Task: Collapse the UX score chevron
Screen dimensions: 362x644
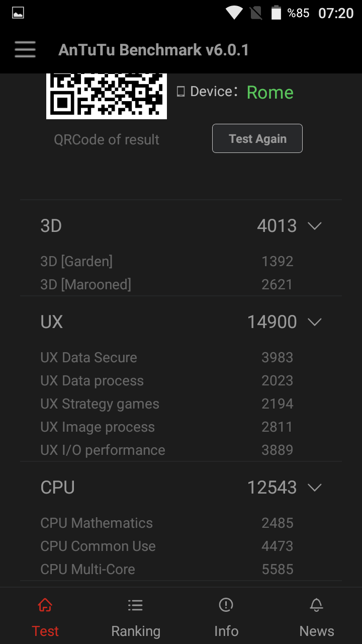Action: coord(315,321)
